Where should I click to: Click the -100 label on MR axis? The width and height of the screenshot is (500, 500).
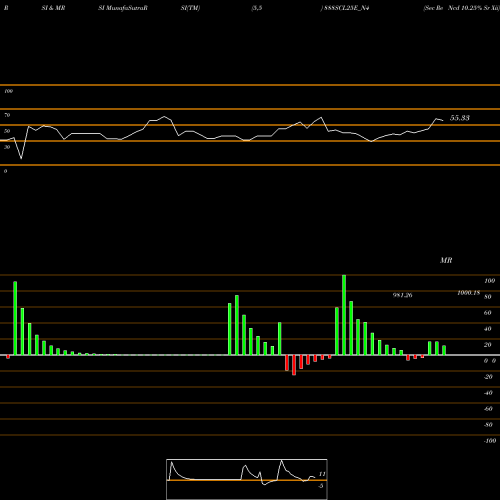490,441
